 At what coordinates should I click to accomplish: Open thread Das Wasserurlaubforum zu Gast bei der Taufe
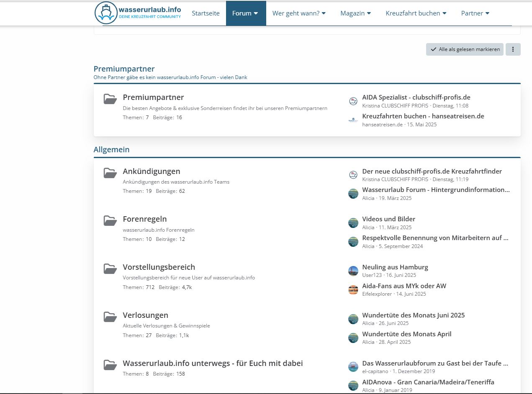click(435, 363)
